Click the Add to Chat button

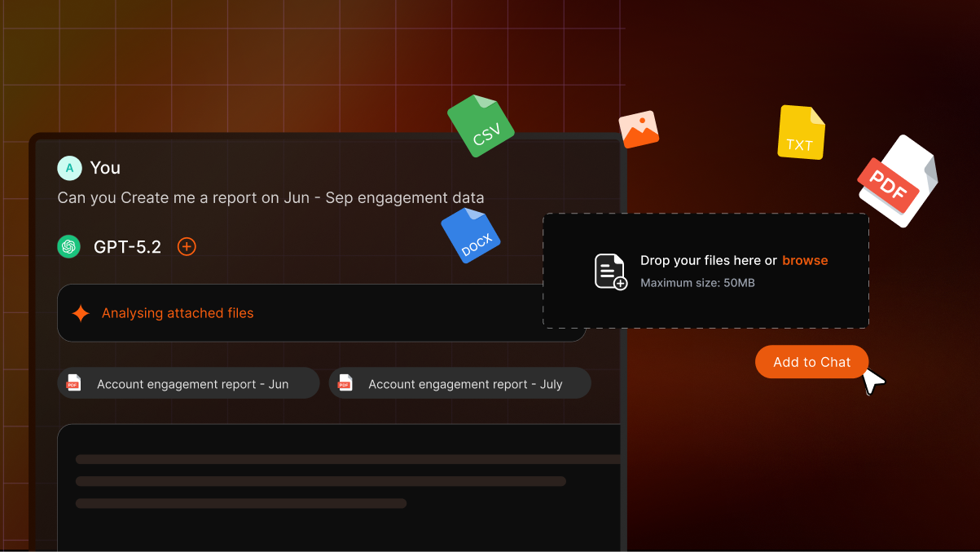click(811, 362)
